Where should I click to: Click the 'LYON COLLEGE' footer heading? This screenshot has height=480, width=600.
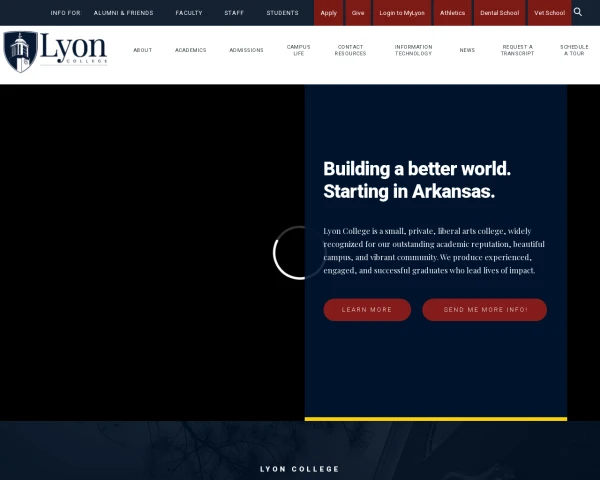click(x=299, y=469)
